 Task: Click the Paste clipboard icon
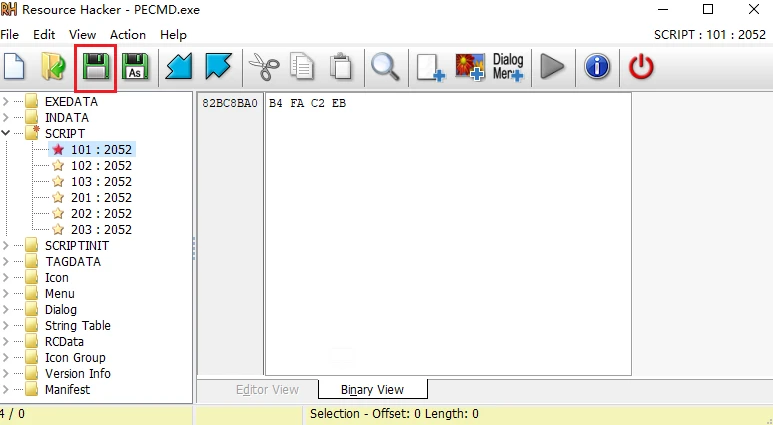[341, 67]
